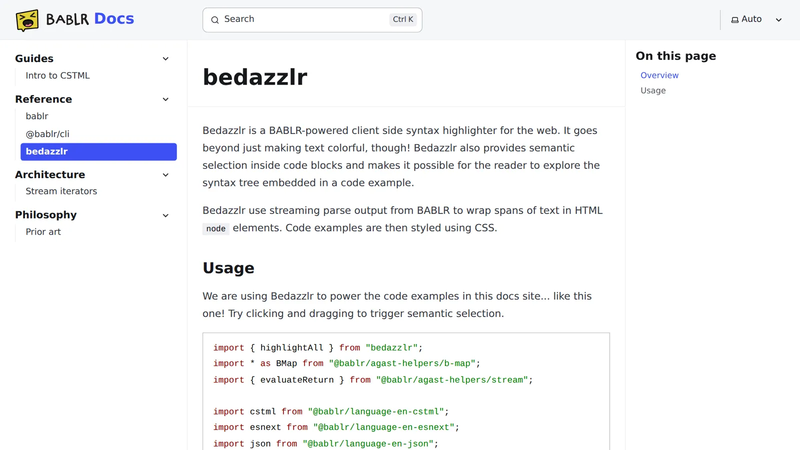Click the Search input field
This screenshot has height=450, width=800.
(x=312, y=20)
